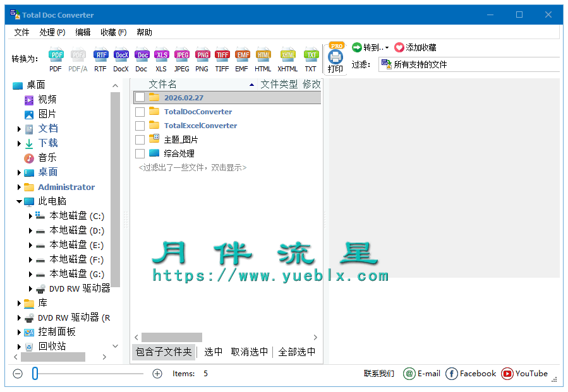Check the TotalDocConverter folder checkbox

[x=140, y=112]
